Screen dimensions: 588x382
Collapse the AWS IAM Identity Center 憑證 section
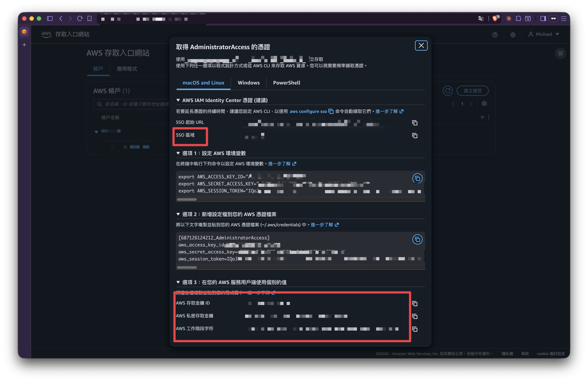coord(178,100)
